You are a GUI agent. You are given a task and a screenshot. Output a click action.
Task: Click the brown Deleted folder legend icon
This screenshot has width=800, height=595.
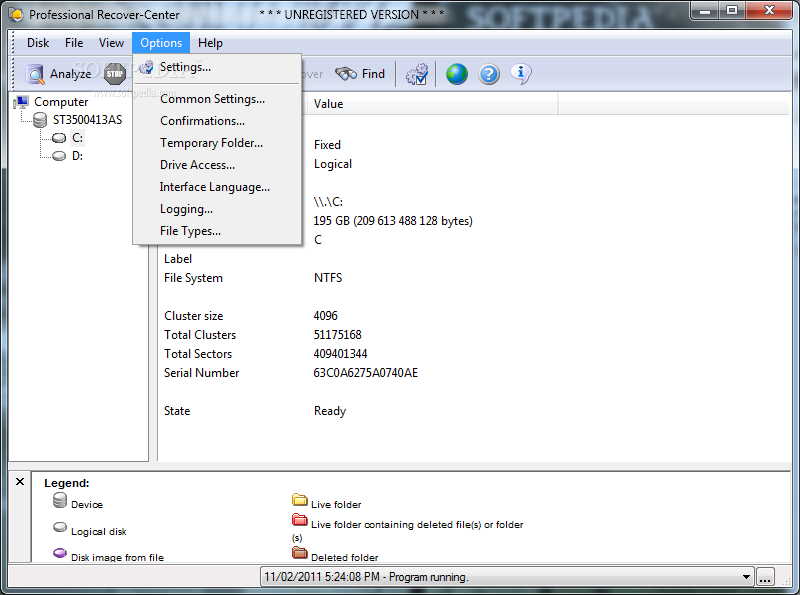(300, 552)
